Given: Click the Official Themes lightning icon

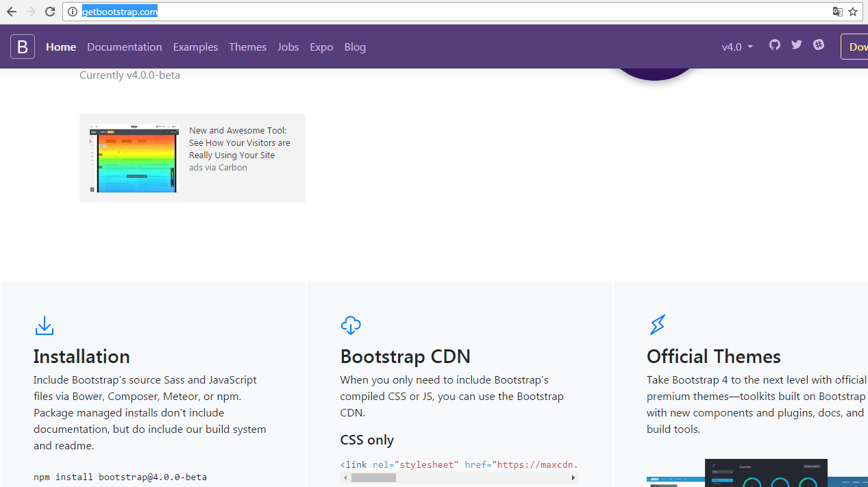Looking at the screenshot, I should click(x=657, y=325).
